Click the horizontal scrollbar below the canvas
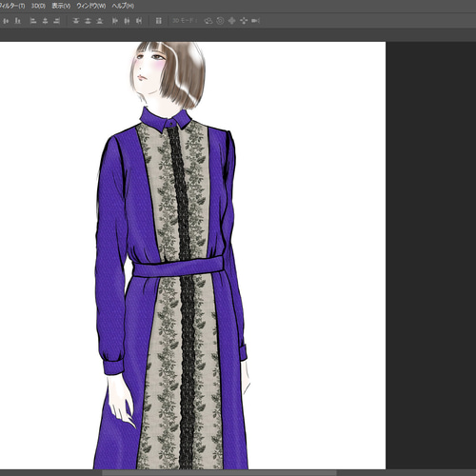Screen dimensions: 476x476 click(x=219, y=473)
